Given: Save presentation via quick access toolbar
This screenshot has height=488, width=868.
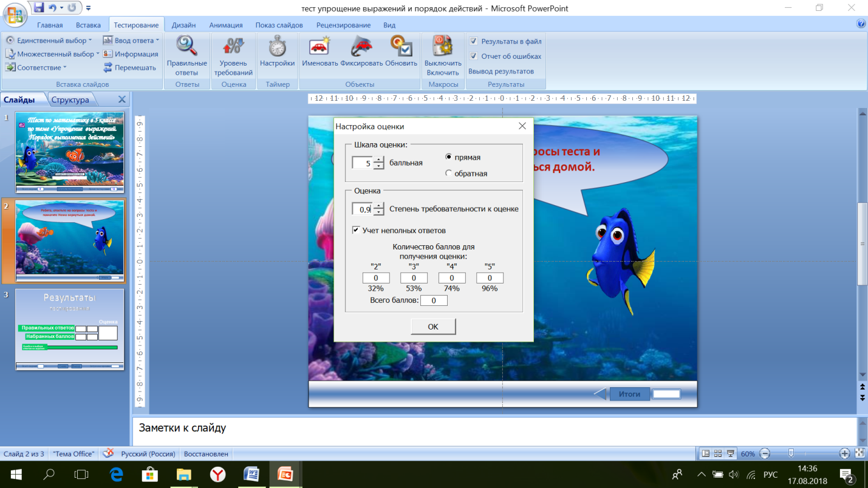Looking at the screenshot, I should (x=39, y=8).
